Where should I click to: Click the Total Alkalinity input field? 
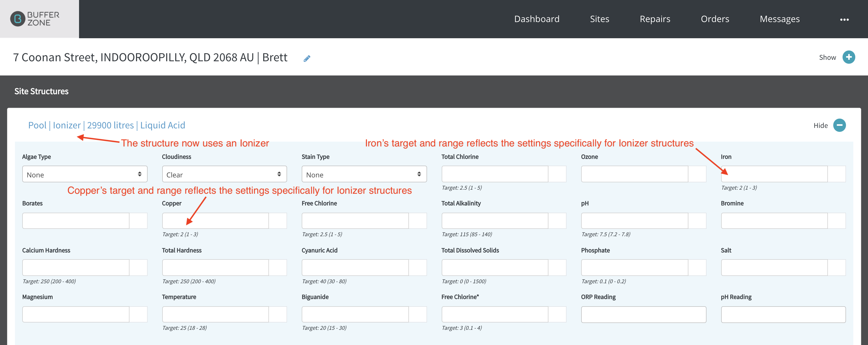point(495,221)
